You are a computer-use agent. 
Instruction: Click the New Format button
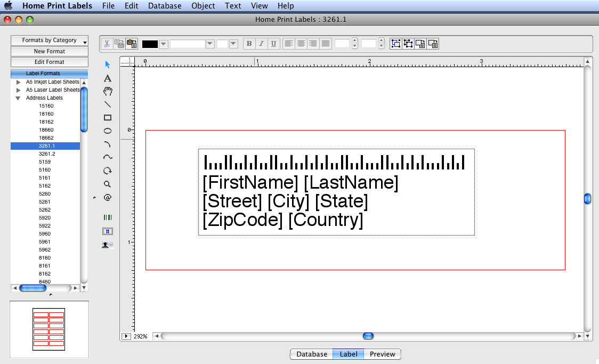(x=50, y=51)
